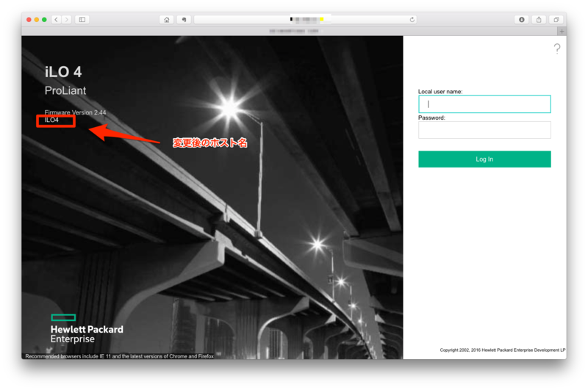Maximize window with green button
Viewport: 588px width, 390px height.
[x=44, y=20]
